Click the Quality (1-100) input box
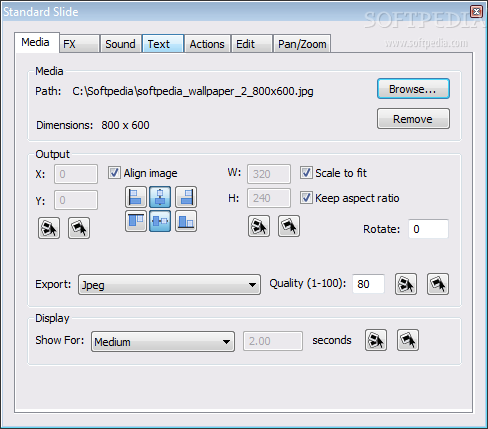 (368, 284)
